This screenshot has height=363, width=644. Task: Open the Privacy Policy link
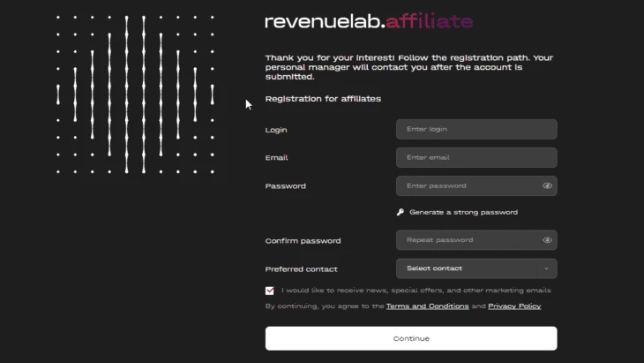pyautogui.click(x=514, y=306)
